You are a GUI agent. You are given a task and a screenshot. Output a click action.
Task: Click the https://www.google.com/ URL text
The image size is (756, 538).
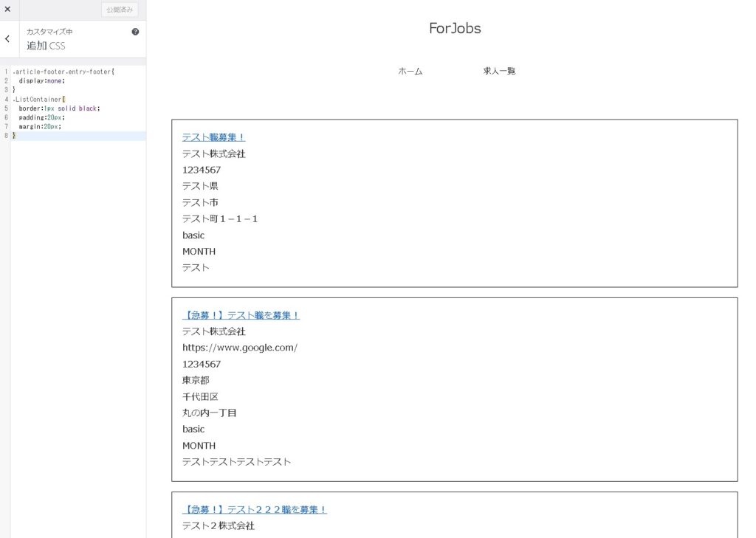pos(240,348)
